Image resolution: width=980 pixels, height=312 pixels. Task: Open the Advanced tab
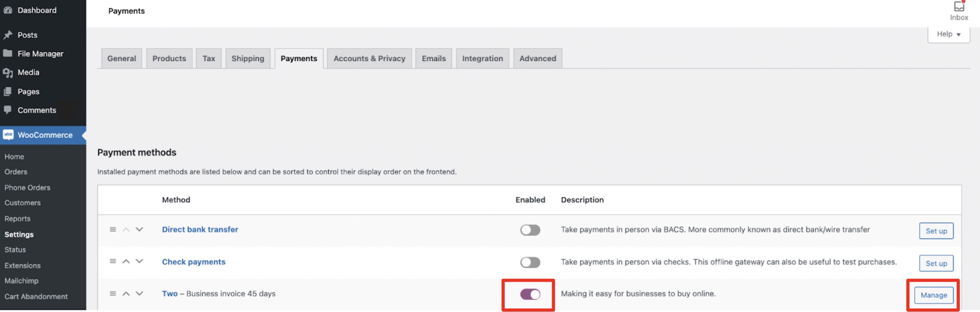[538, 58]
